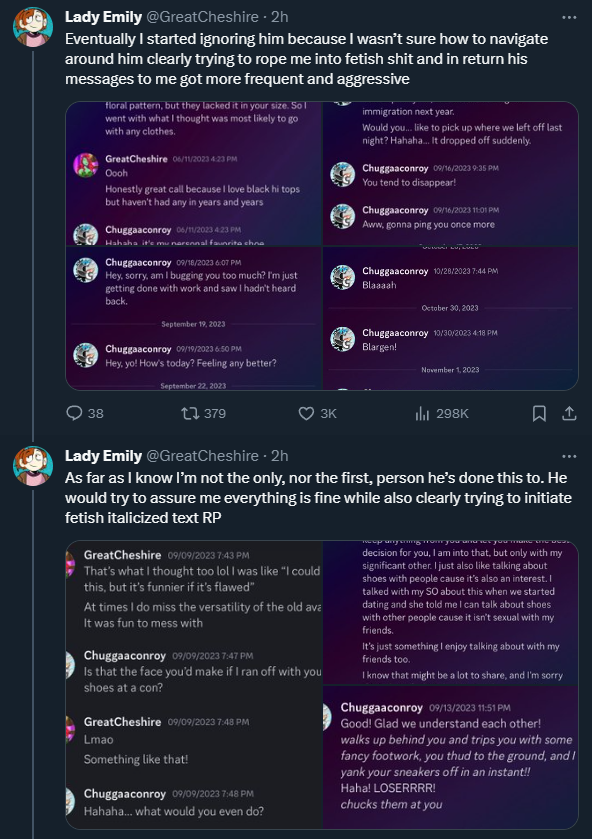Open Lady Emily's avatar on second tweet
The height and width of the screenshot is (839, 592).
(x=33, y=466)
